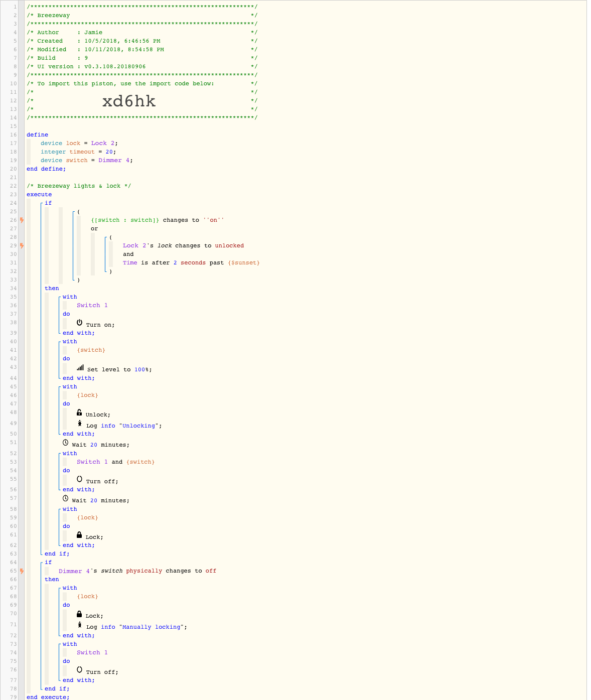Viewport: 591px width, 700px height.
Task: Click the closed padlock icon on line 61
Action: [79, 535]
